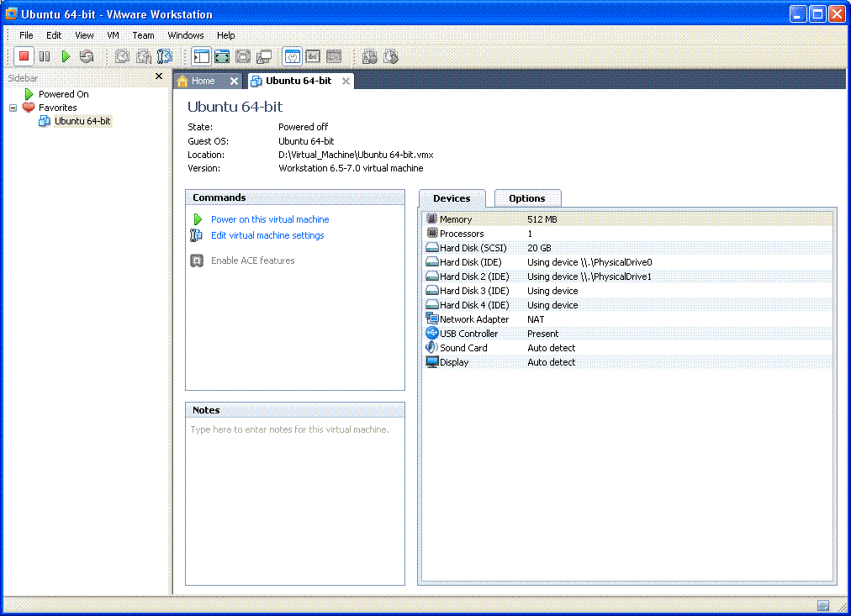Select Hard Disk (IDE) PhysicalDrive0 row
This screenshot has width=851, height=616.
(x=628, y=262)
